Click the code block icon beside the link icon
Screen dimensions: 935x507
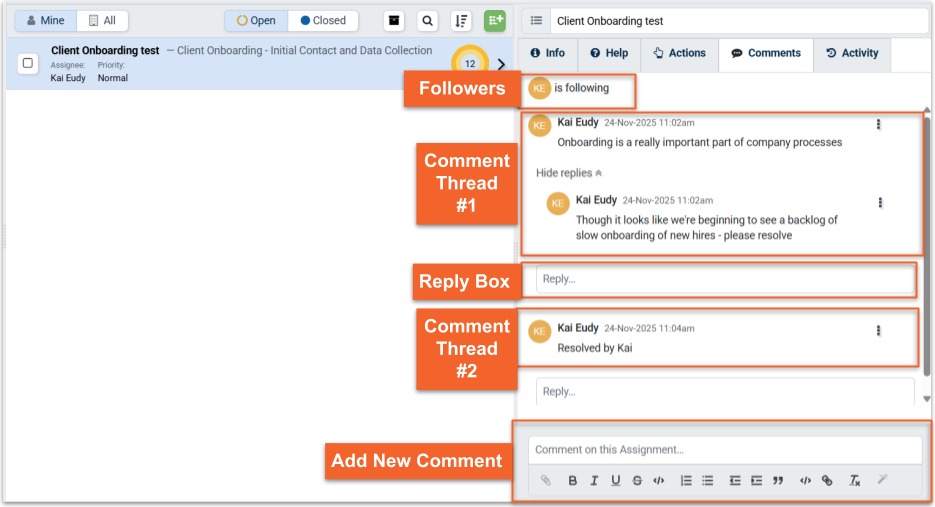(x=805, y=480)
